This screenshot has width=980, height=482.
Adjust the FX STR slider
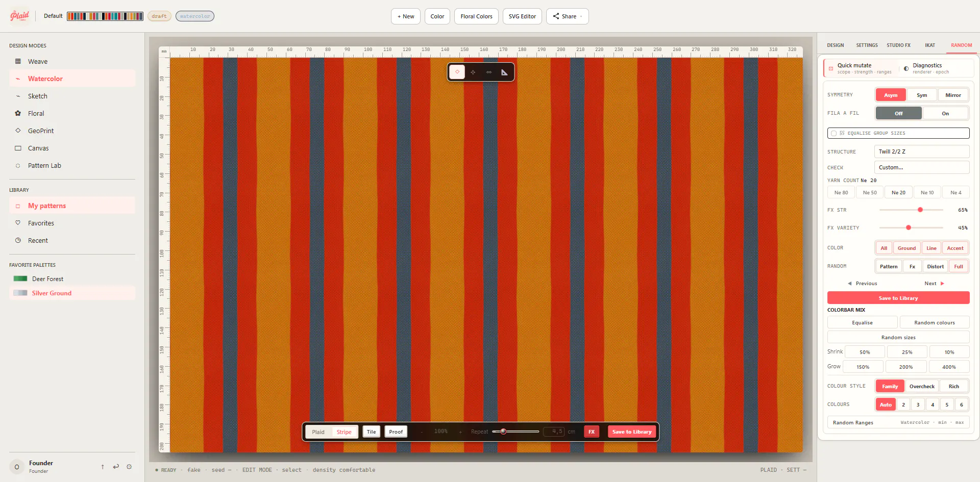(911, 210)
